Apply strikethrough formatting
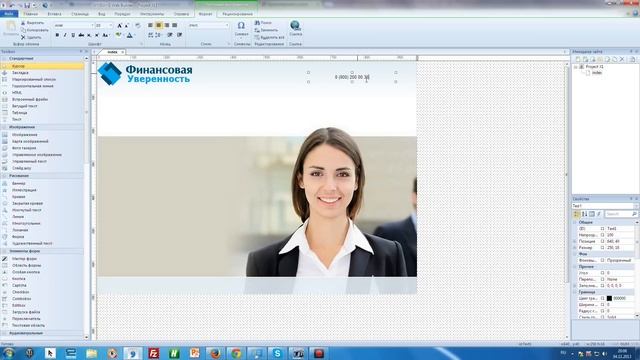 pos(81,36)
